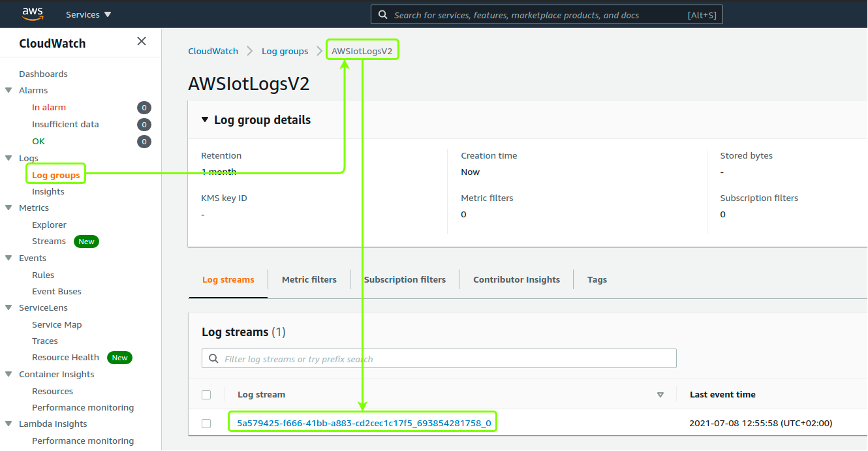Go to CloudWatch breadcrumb link
The image size is (868, 451).
tap(213, 51)
